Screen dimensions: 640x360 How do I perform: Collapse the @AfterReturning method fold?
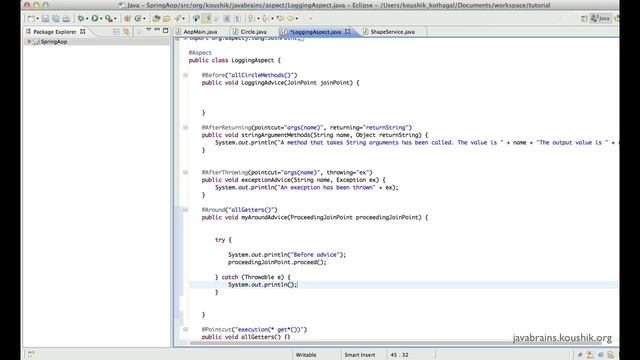click(185, 127)
